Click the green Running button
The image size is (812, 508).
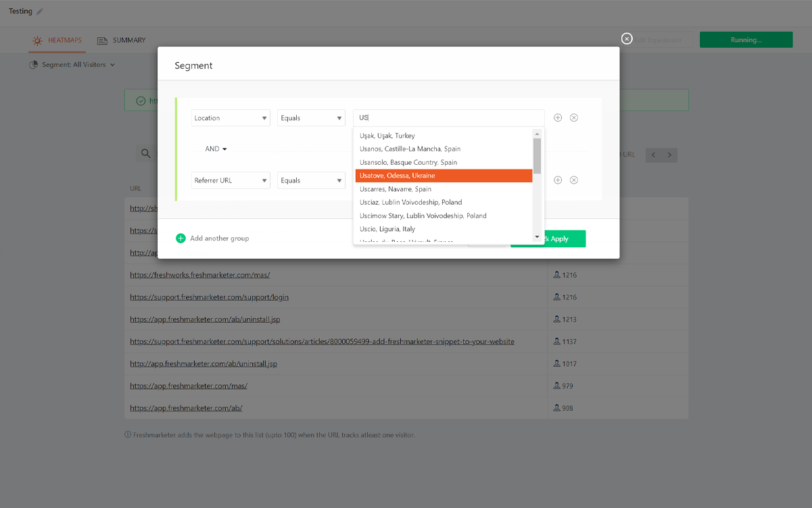746,40
